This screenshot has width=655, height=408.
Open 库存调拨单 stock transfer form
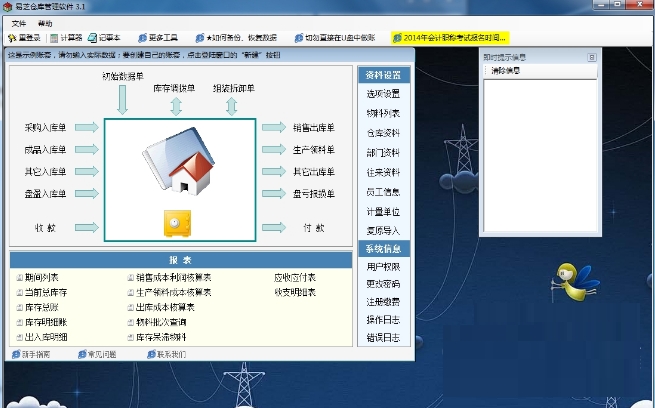174,88
